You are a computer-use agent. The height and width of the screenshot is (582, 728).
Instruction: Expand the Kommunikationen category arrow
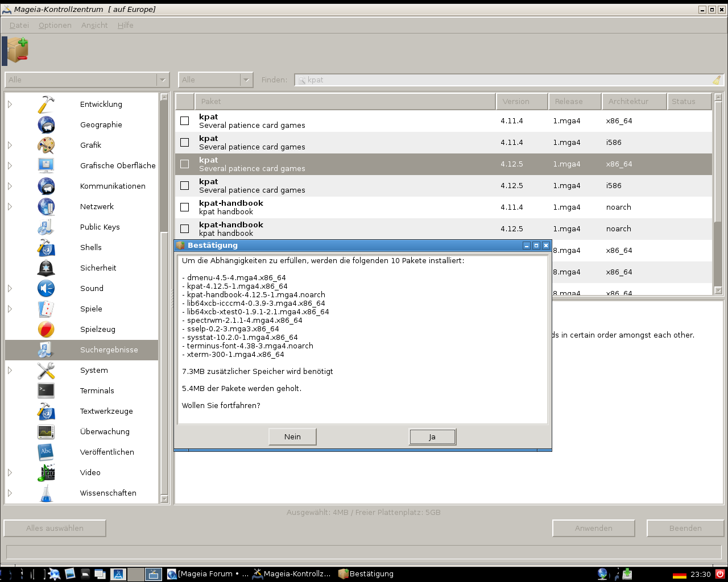(10, 186)
